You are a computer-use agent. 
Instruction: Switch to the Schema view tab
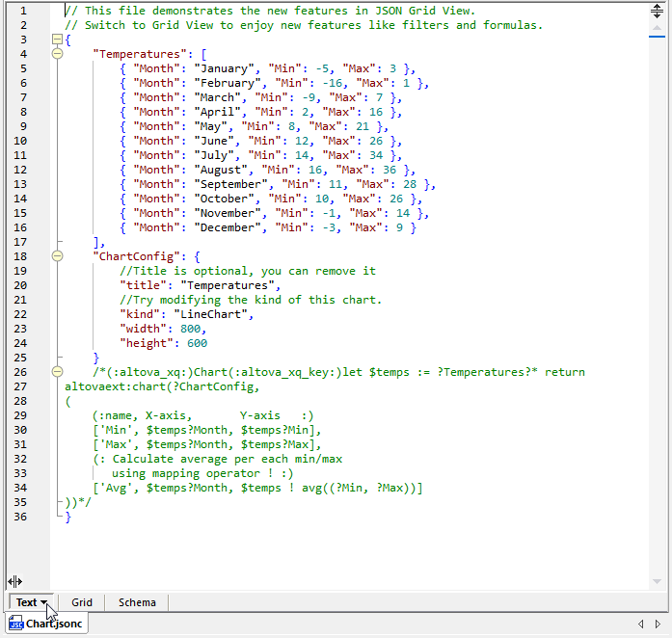[x=137, y=602]
